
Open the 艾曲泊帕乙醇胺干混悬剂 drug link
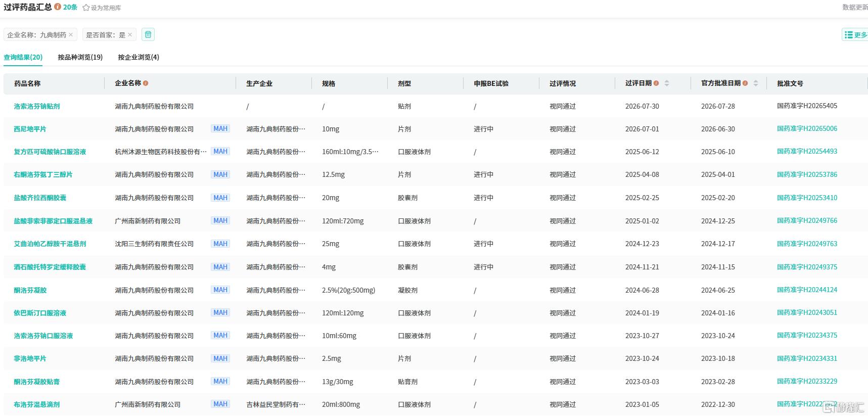click(x=50, y=244)
